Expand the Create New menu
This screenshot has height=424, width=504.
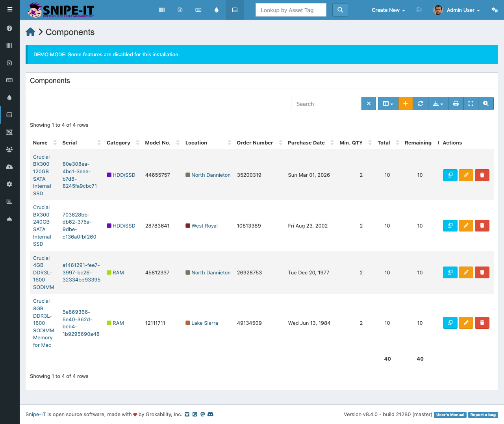tap(388, 10)
